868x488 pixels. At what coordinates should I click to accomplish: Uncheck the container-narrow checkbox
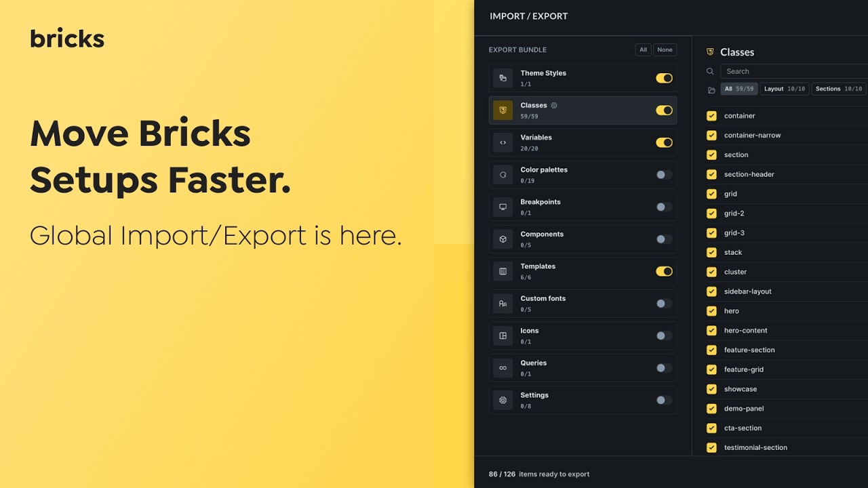[x=711, y=136]
